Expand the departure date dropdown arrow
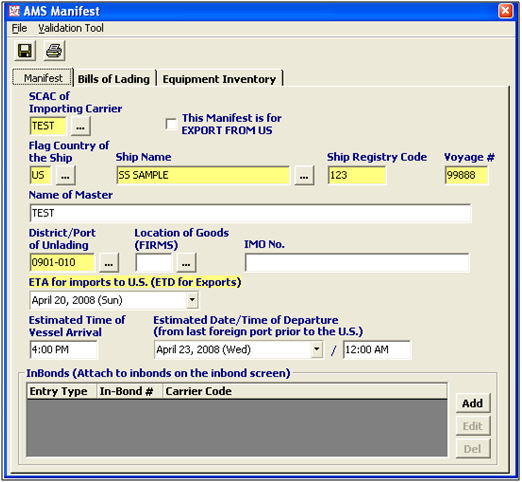 pos(316,350)
